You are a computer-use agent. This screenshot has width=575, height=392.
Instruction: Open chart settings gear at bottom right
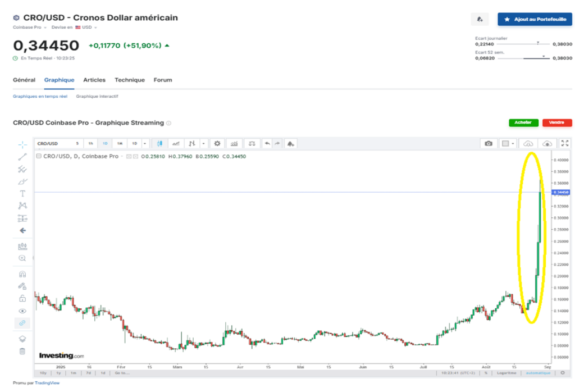click(563, 372)
